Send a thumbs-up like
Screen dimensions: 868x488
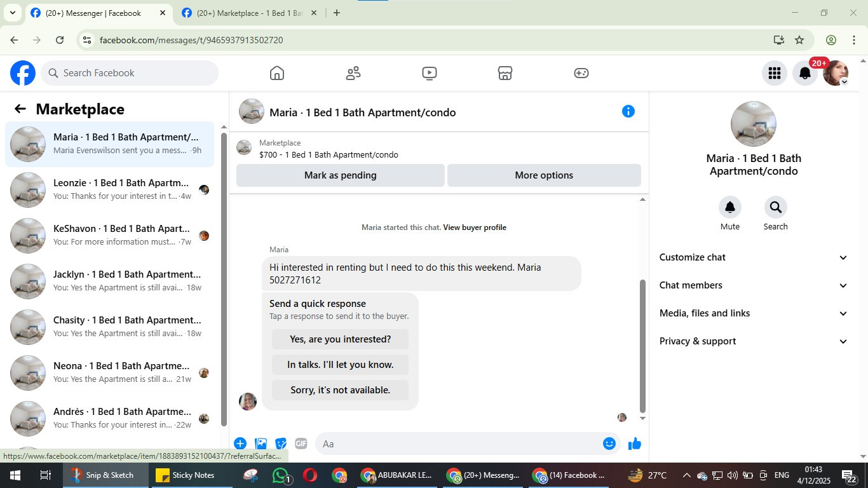tap(635, 444)
